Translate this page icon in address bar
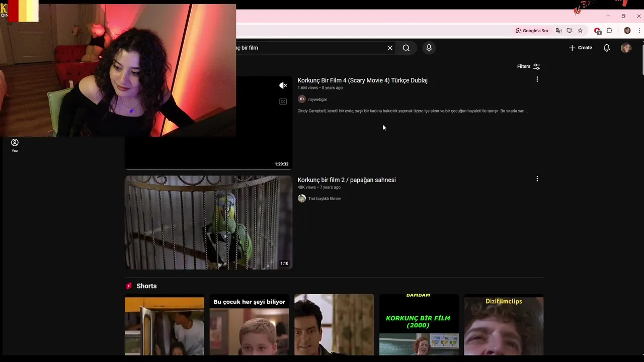Viewport: 644px width, 362px height. tap(558, 31)
